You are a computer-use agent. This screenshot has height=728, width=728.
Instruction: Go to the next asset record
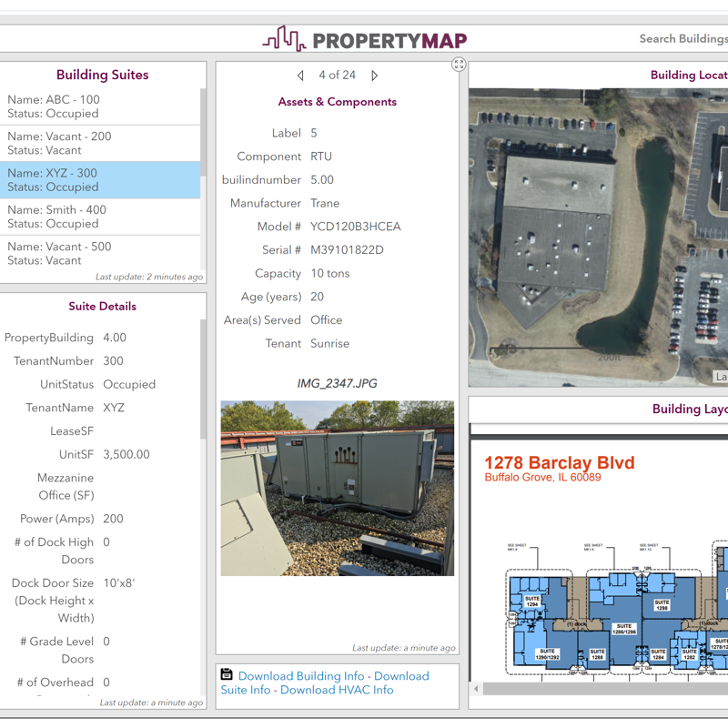(374, 76)
